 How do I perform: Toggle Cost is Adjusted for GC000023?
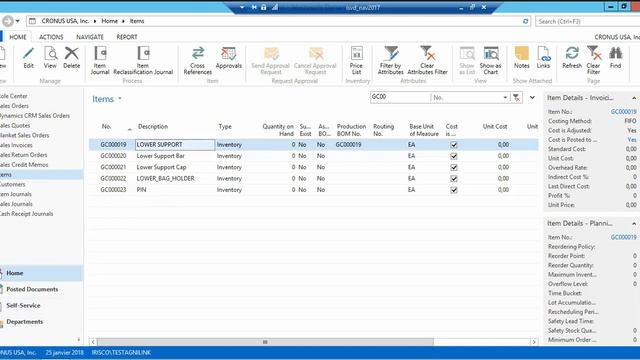click(x=453, y=190)
